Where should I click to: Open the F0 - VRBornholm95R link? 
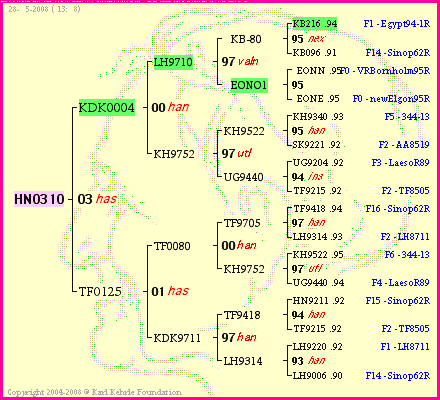(x=385, y=71)
